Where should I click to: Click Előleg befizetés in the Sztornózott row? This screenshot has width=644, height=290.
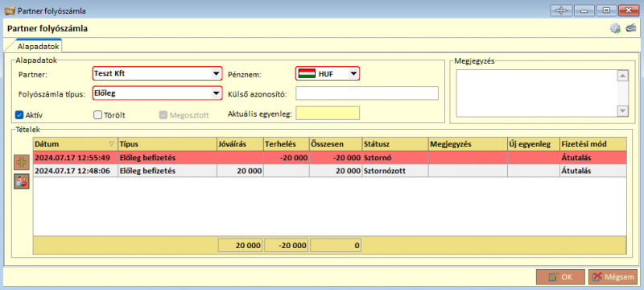(167, 171)
